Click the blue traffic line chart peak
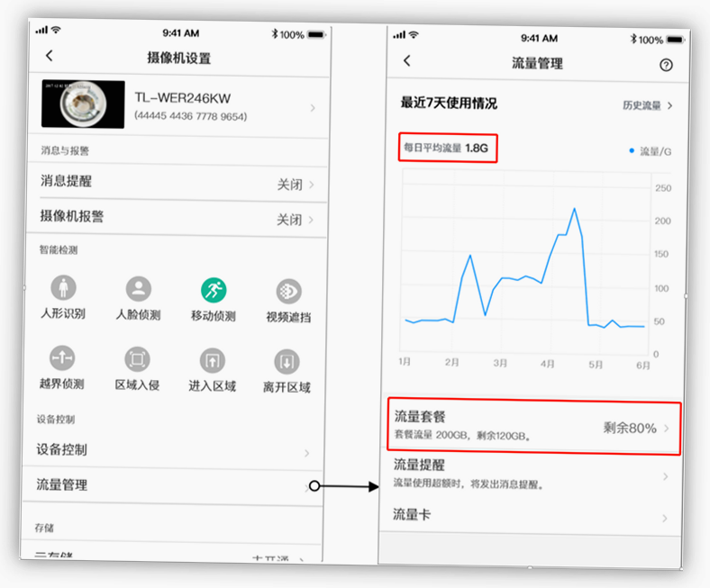 point(574,209)
